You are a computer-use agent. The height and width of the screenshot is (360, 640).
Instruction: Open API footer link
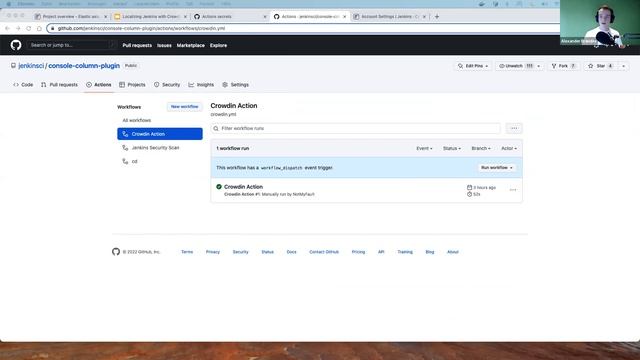[x=381, y=252]
